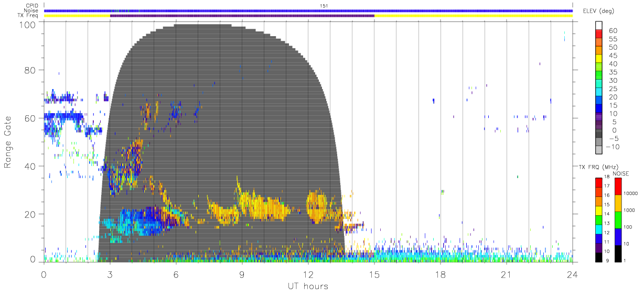Click the UT hours tick label '6'
This screenshot has height=297, width=644.
pos(176,275)
